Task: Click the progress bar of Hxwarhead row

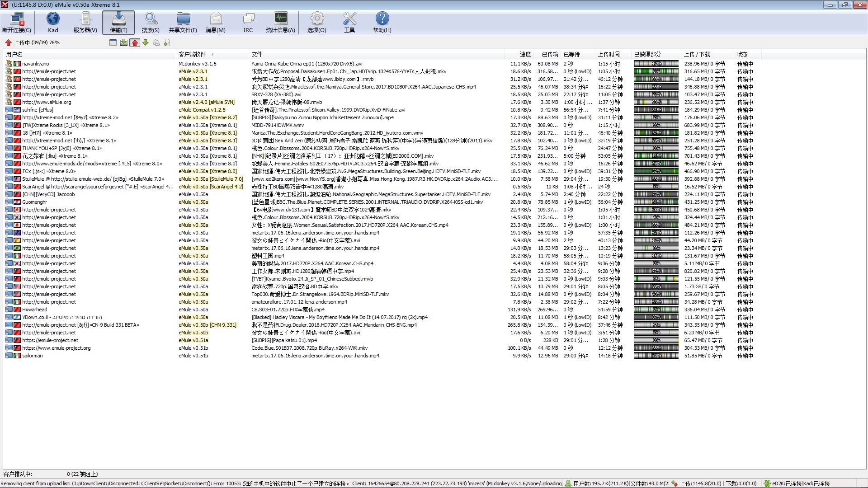Action: pyautogui.click(x=656, y=310)
